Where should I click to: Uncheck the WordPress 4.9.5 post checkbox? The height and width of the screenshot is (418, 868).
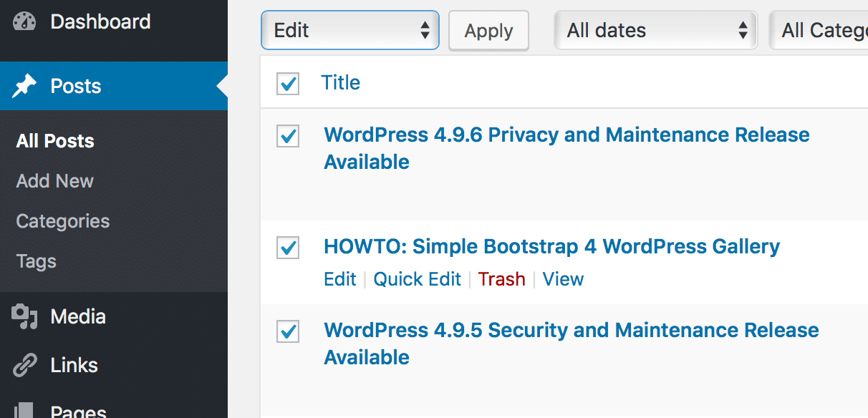[288, 331]
